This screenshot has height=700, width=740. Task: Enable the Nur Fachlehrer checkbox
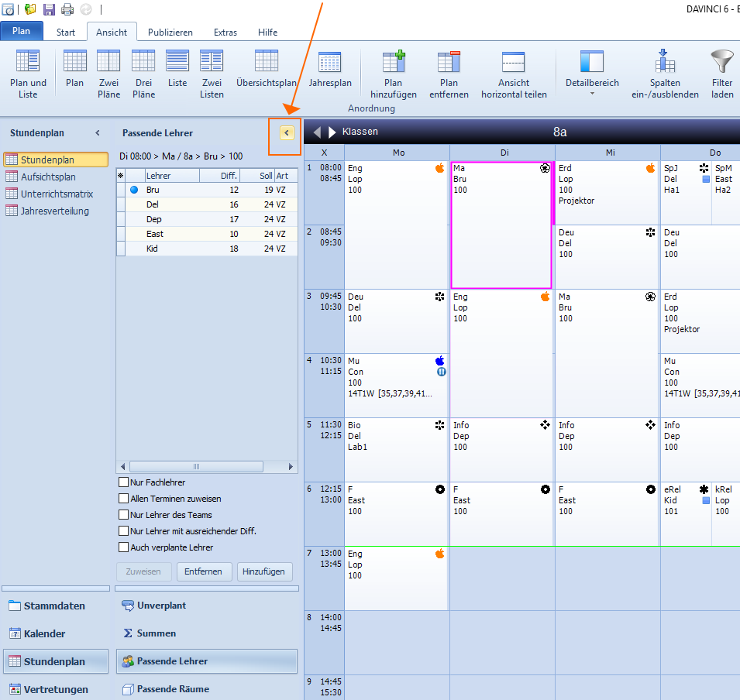coord(124,482)
